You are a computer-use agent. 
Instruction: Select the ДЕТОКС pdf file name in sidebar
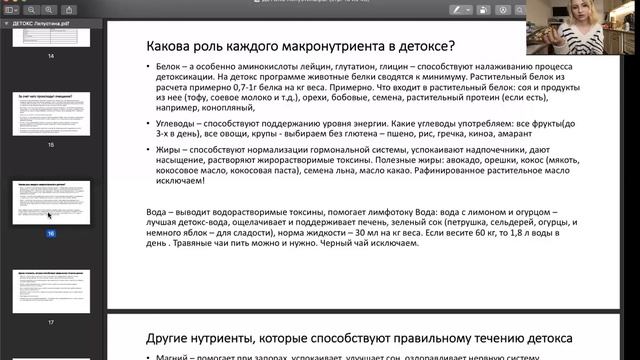click(41, 24)
